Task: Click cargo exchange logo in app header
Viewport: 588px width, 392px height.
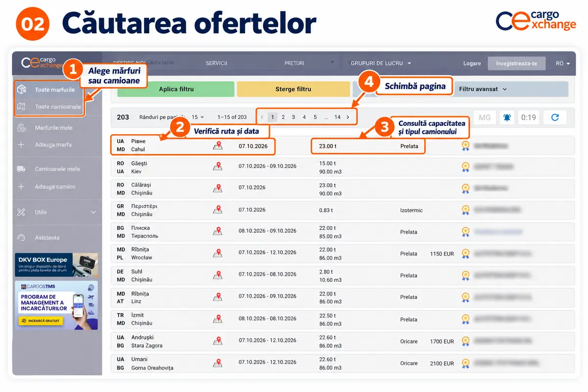Action: [x=42, y=63]
